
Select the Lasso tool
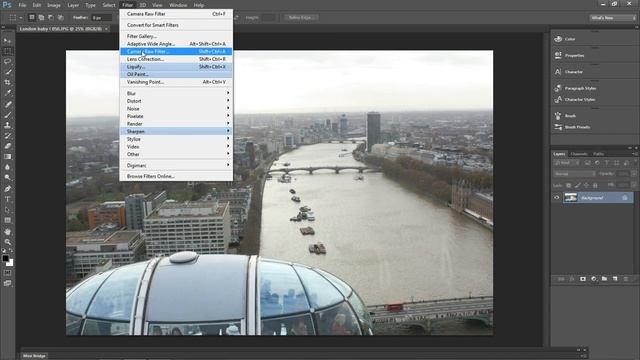[7, 62]
